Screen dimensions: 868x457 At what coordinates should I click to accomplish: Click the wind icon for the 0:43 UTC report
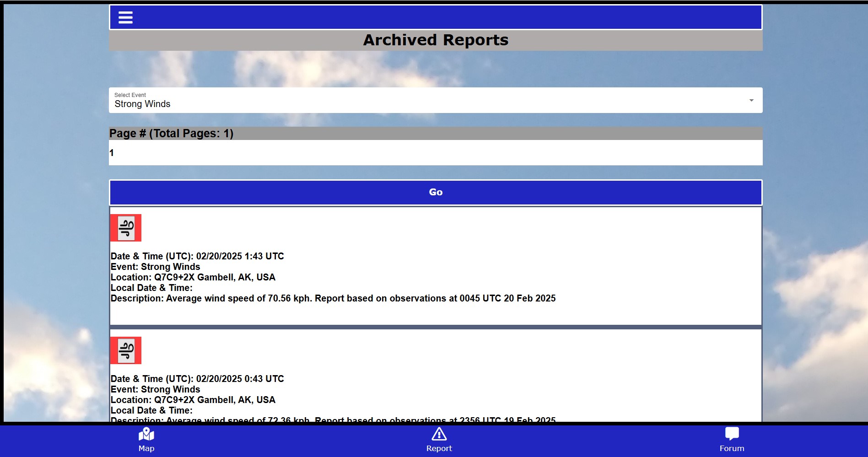tap(126, 350)
